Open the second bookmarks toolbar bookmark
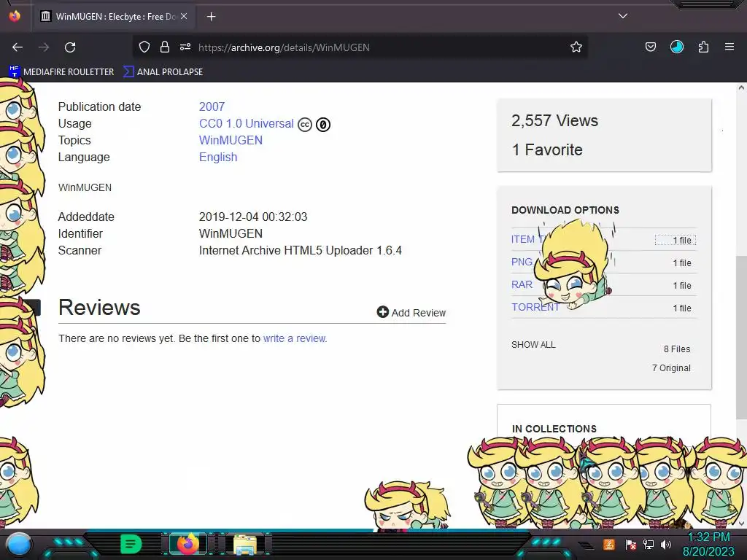 [x=163, y=72]
